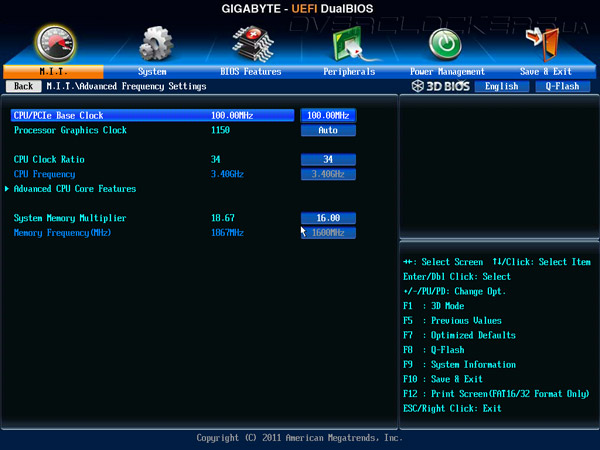
Task: Click the Memory Frequency(MHz) label
Action: point(62,233)
